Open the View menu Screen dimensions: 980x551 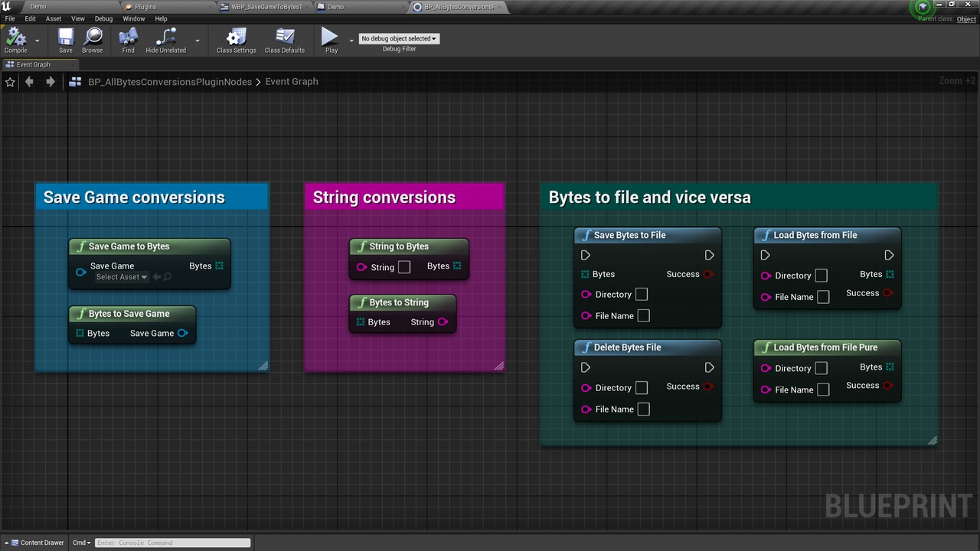[x=78, y=18]
